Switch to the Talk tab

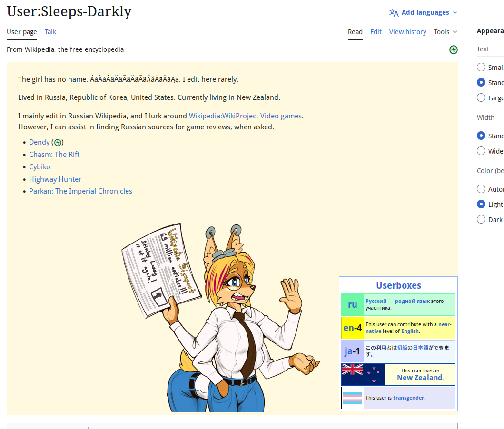(x=50, y=32)
